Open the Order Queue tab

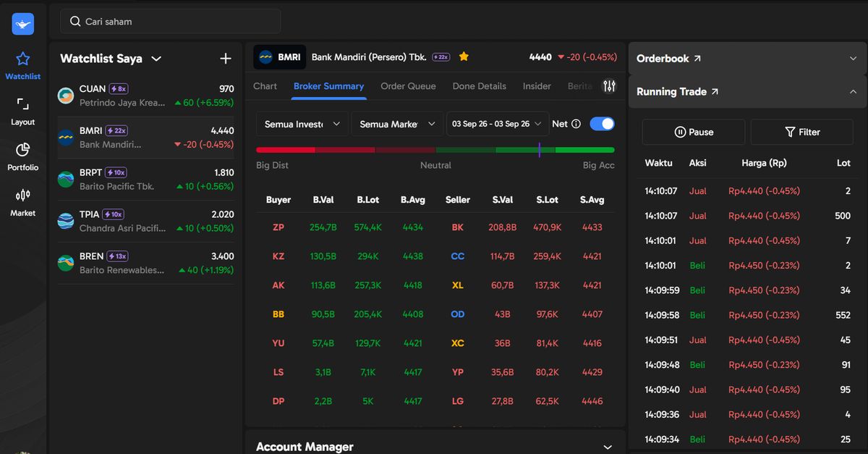tap(408, 86)
